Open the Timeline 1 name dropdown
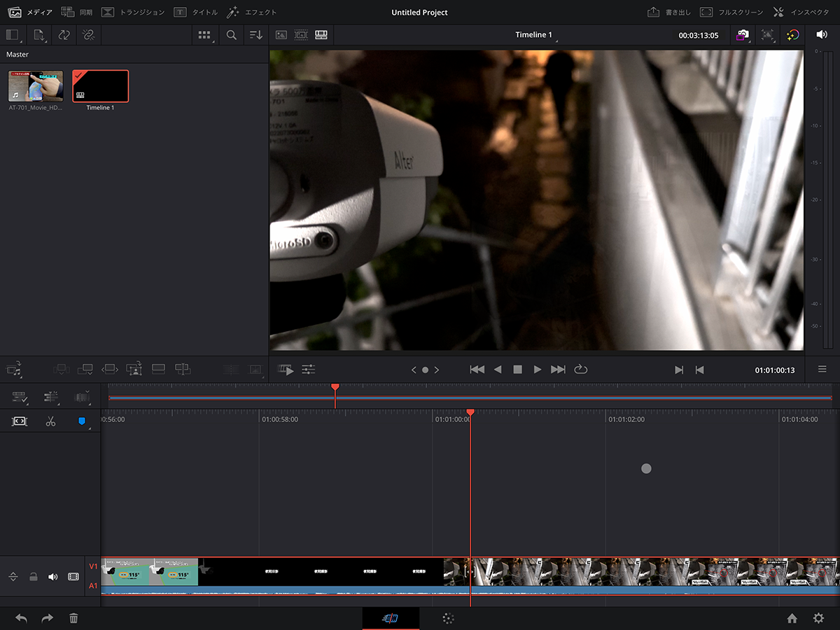840x630 pixels. (535, 35)
